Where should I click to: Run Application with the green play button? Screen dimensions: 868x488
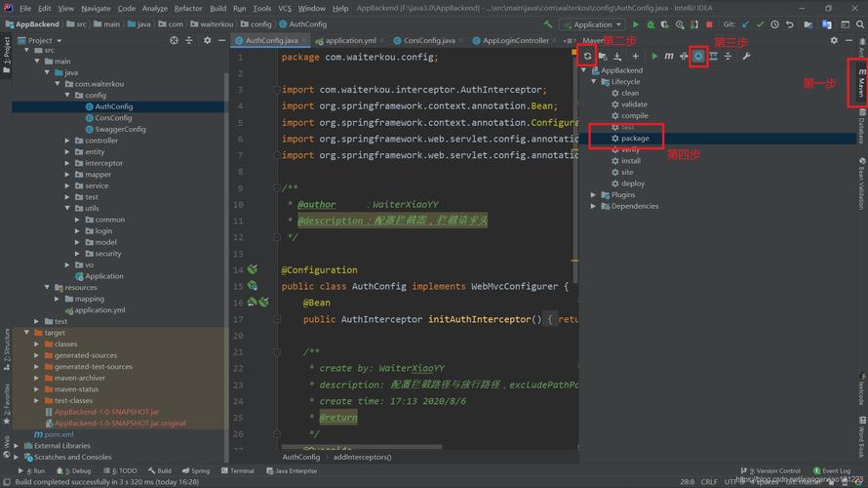(636, 24)
